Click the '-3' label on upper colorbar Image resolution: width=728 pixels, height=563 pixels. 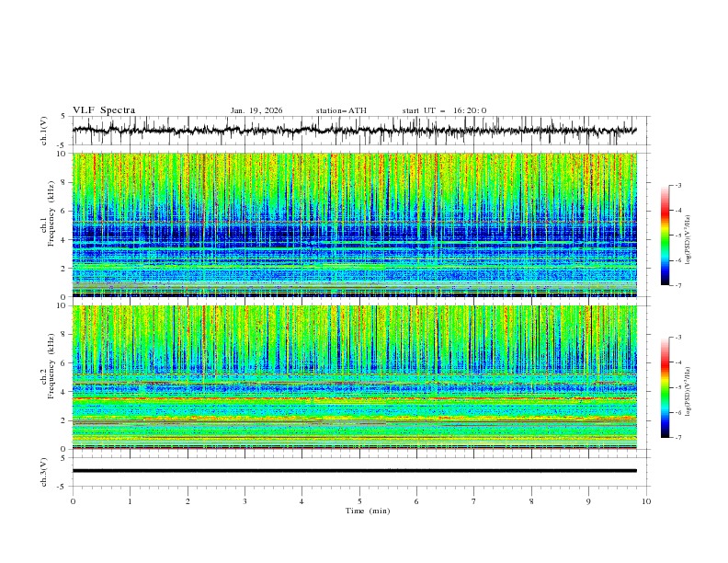(x=678, y=185)
